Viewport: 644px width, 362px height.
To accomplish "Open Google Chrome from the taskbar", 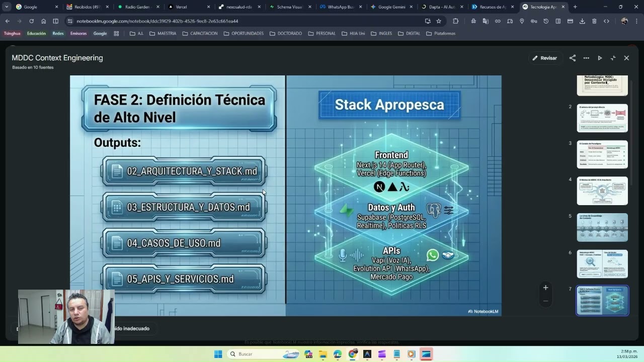I will click(x=352, y=354).
